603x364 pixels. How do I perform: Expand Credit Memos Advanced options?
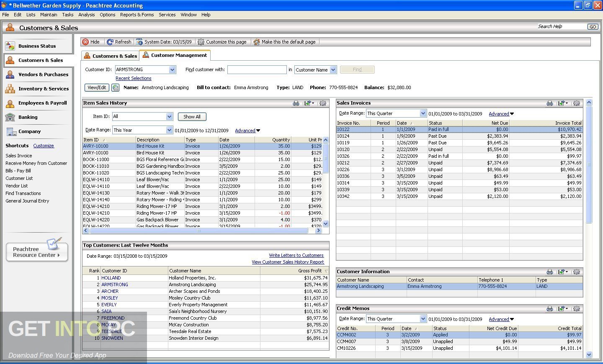501,319
